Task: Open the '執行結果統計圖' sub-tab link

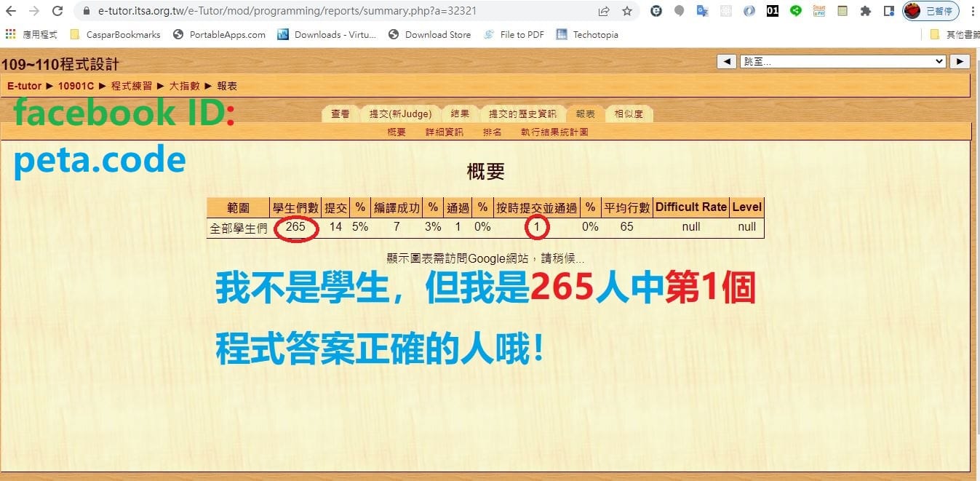Action: tap(554, 132)
